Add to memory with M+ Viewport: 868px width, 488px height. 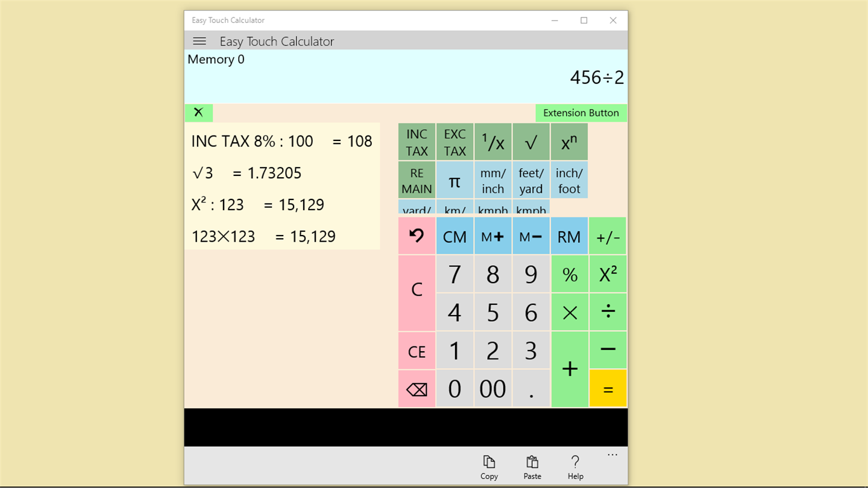tap(493, 236)
